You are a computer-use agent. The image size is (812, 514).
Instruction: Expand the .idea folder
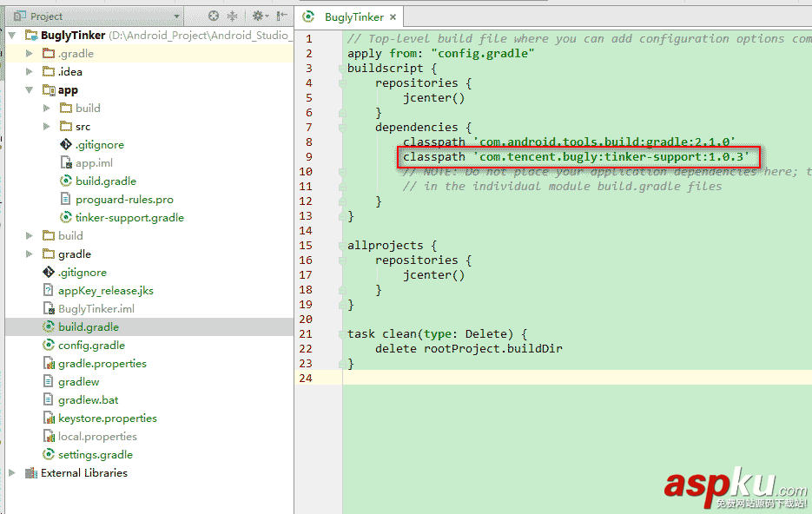tap(29, 71)
